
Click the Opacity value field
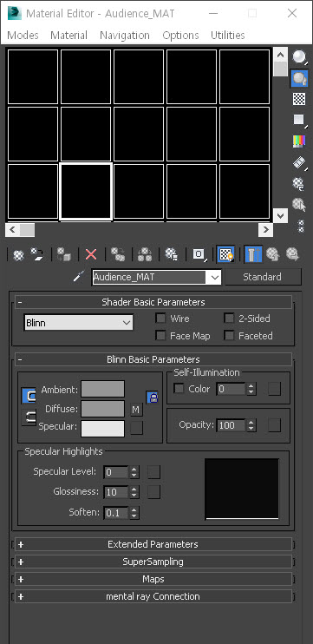click(231, 425)
